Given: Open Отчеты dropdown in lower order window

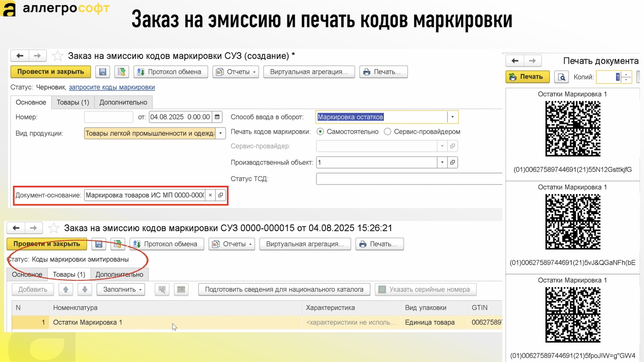Looking at the screenshot, I should pos(232,244).
